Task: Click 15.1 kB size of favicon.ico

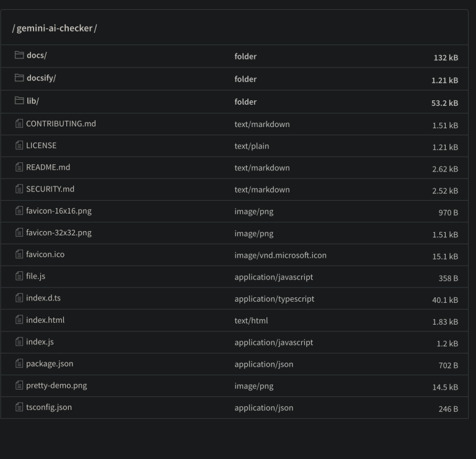Action: [445, 256]
